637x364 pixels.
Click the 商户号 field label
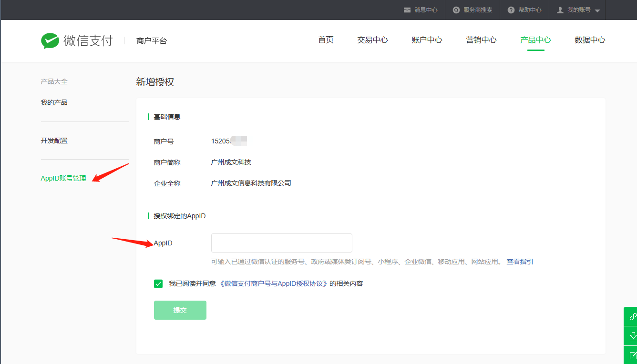pyautogui.click(x=164, y=142)
